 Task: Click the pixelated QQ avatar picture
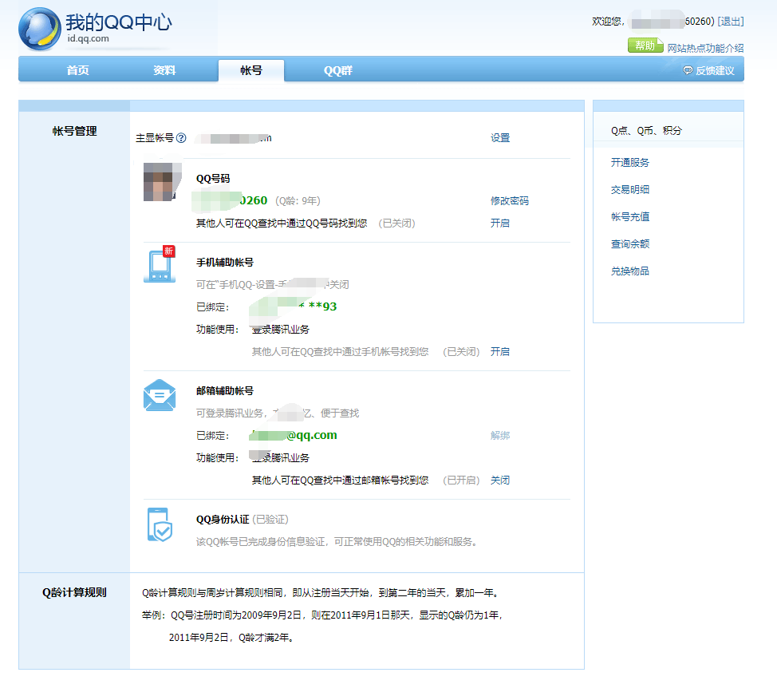159,181
